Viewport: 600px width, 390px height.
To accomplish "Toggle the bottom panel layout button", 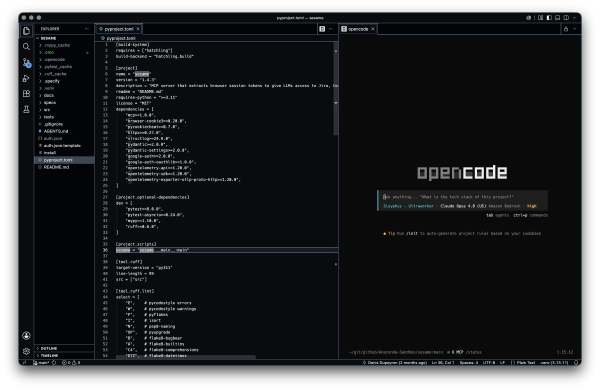I will point(558,18).
